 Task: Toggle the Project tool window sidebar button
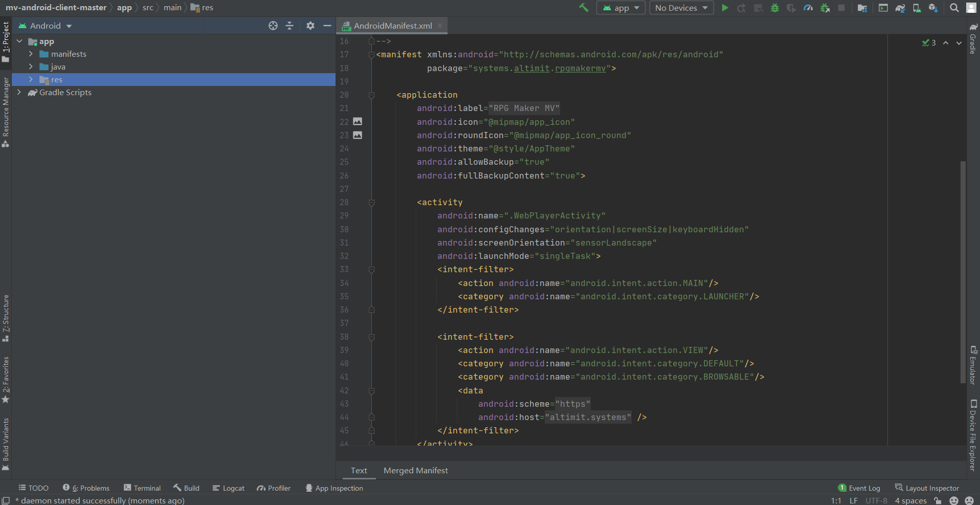[x=6, y=41]
